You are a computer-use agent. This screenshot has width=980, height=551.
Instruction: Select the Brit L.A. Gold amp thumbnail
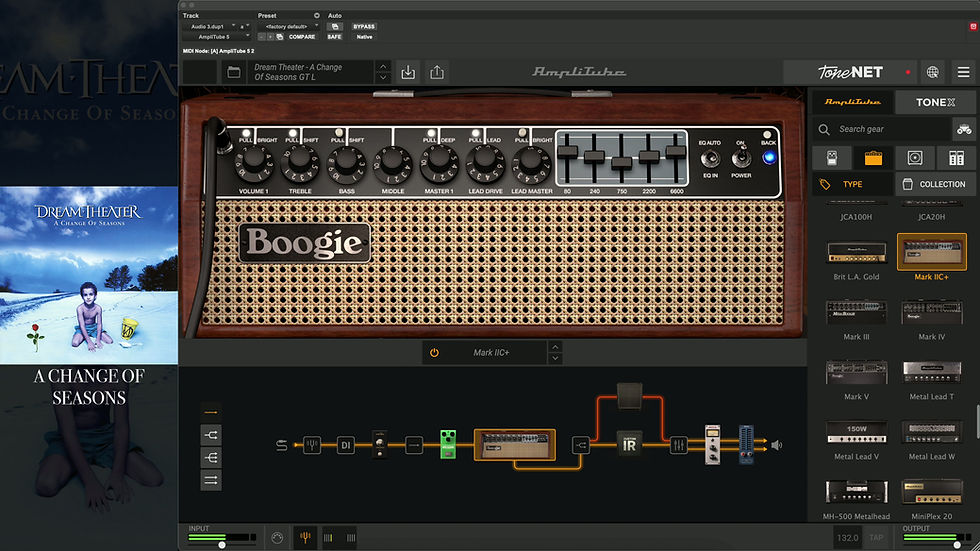click(856, 252)
